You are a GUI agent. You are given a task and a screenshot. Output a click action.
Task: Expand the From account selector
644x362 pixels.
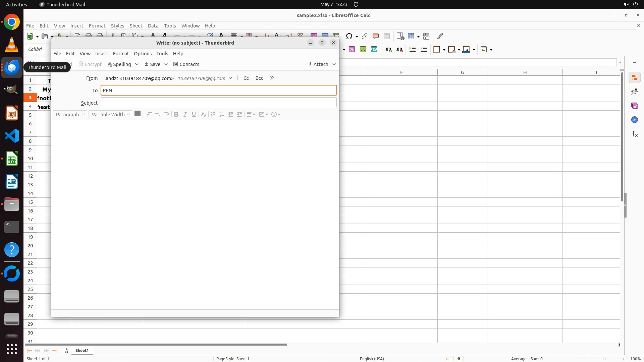(x=230, y=78)
